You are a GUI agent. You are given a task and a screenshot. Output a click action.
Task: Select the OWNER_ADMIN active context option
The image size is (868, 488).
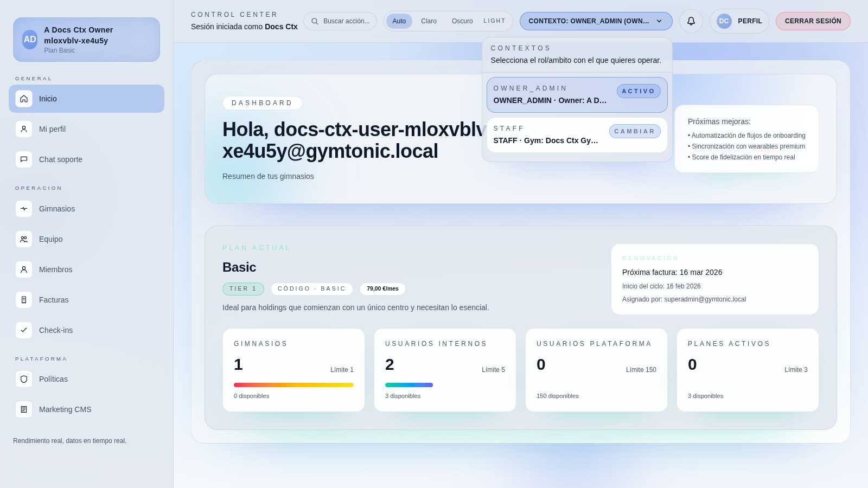pyautogui.click(x=577, y=95)
